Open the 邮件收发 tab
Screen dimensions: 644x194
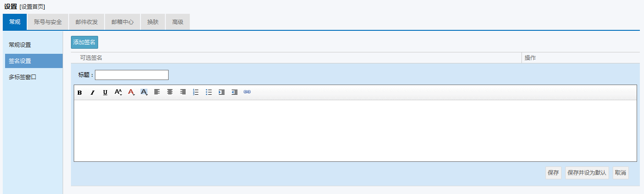87,22
